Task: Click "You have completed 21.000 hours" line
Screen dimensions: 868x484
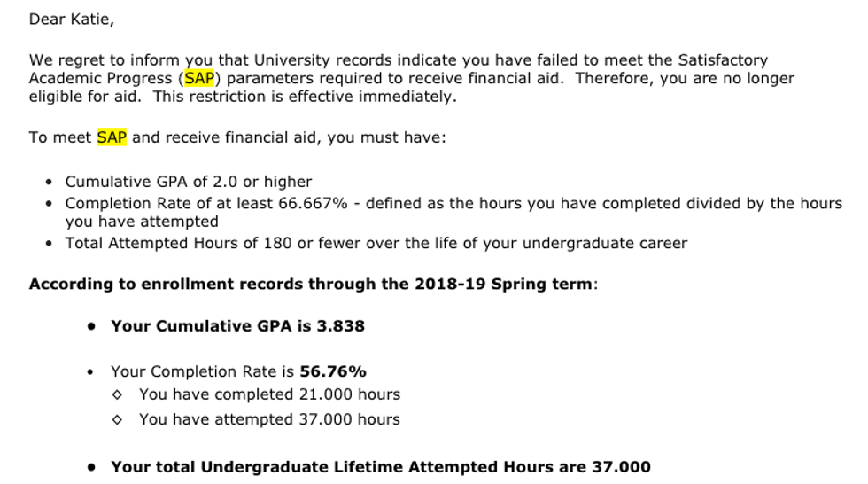Action: click(269, 394)
